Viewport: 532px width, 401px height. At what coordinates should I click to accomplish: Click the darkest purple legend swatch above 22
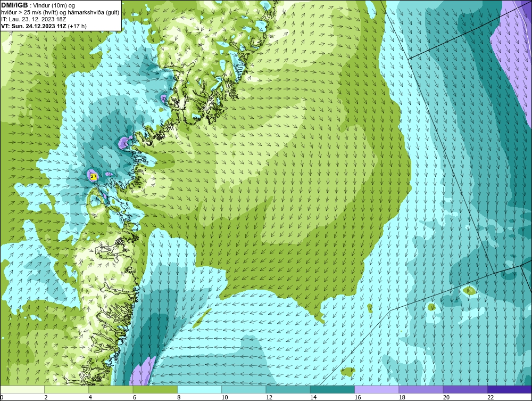(x=510, y=389)
